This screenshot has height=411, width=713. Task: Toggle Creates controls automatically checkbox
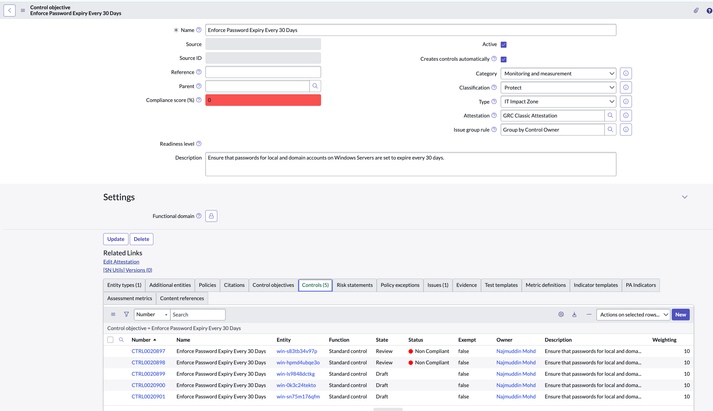(x=503, y=59)
